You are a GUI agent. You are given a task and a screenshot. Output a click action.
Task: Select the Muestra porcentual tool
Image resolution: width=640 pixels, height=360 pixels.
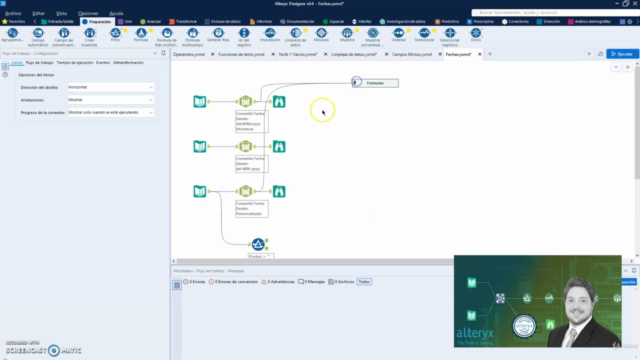[x=373, y=37]
